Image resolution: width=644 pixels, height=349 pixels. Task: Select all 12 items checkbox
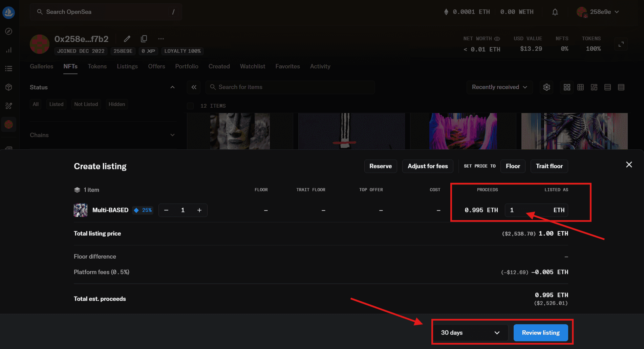tap(190, 106)
